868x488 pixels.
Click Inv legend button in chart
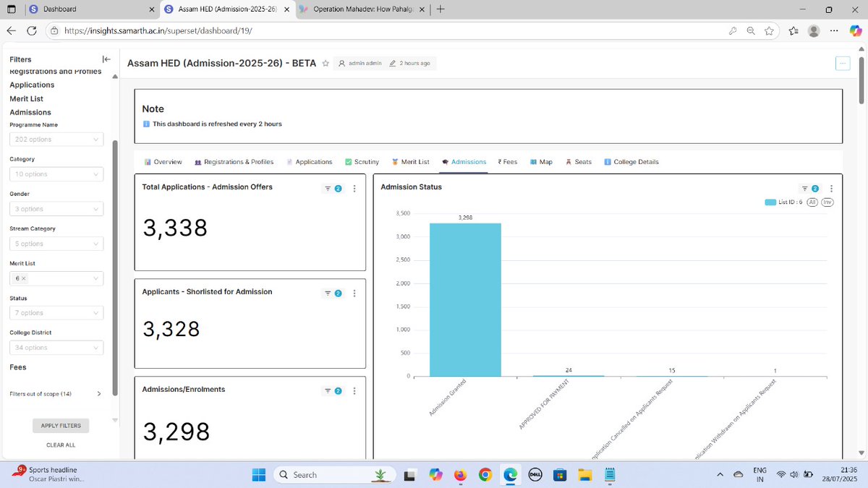(x=827, y=202)
